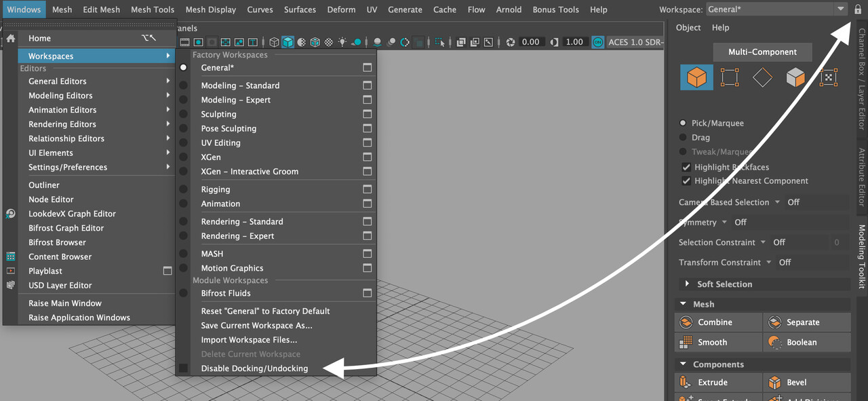
Task: Select UV selection mode icon
Action: coord(828,77)
